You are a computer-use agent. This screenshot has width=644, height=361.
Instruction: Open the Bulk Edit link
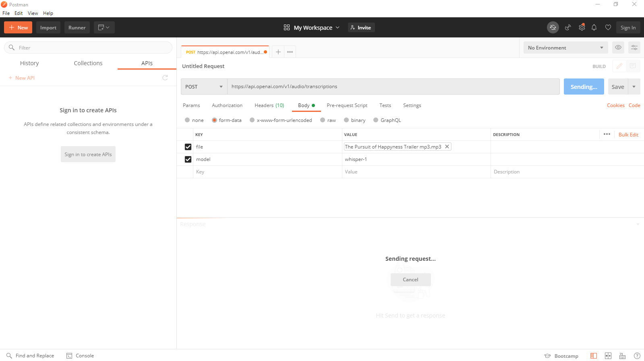coord(628,134)
